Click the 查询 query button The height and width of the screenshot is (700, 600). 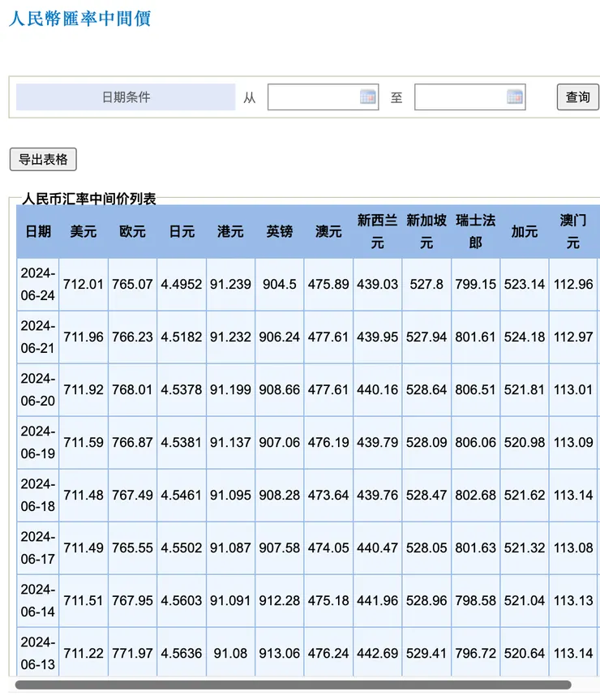pos(577,97)
